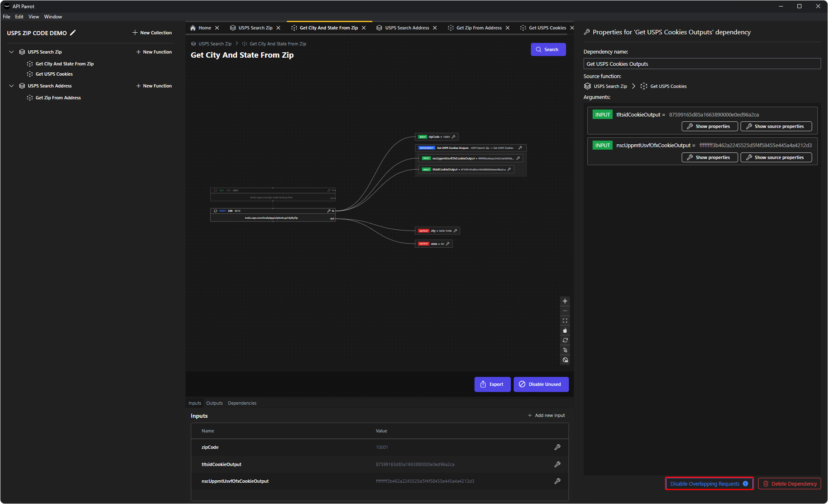The width and height of the screenshot is (828, 504).
Task: Close the USPS Search Address tab
Action: pyautogui.click(x=435, y=28)
